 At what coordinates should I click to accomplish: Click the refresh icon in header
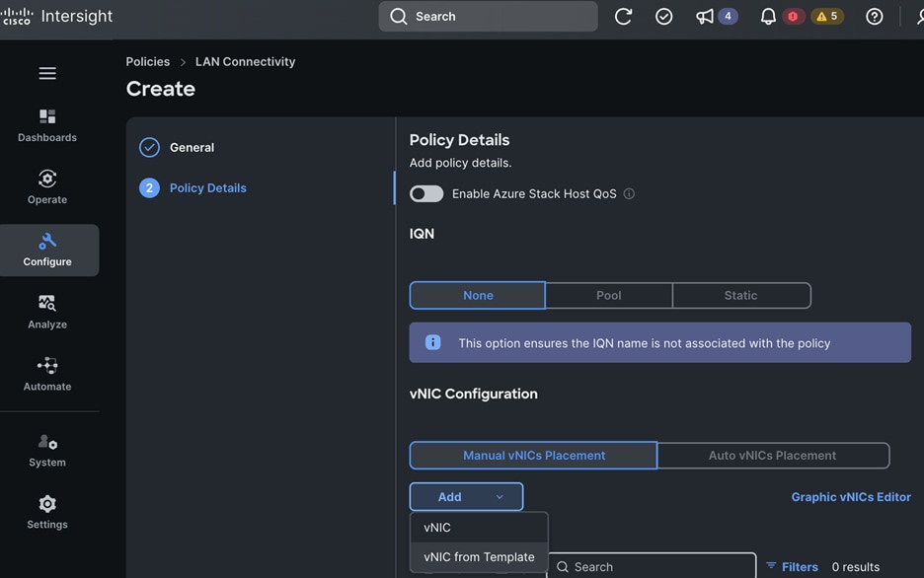623,17
